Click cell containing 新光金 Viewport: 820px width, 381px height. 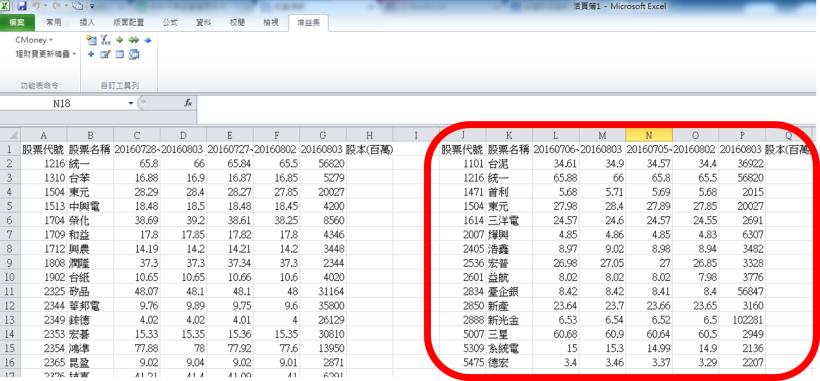pos(509,319)
